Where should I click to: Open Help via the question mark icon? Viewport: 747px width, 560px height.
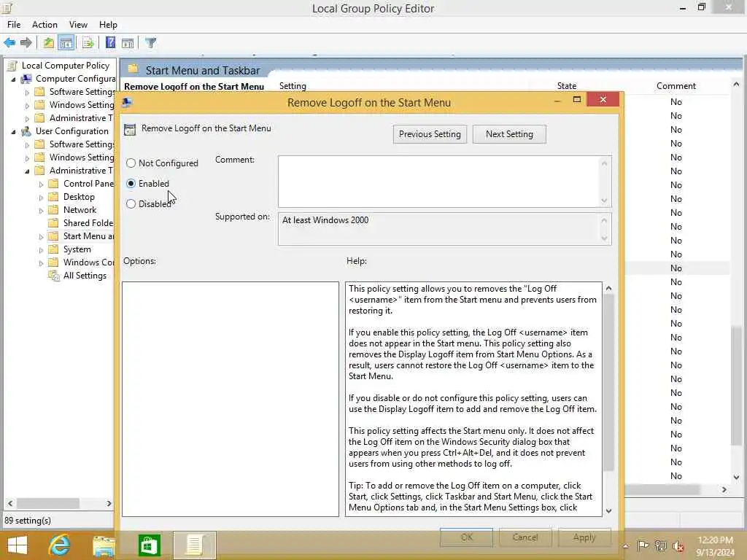(x=111, y=43)
